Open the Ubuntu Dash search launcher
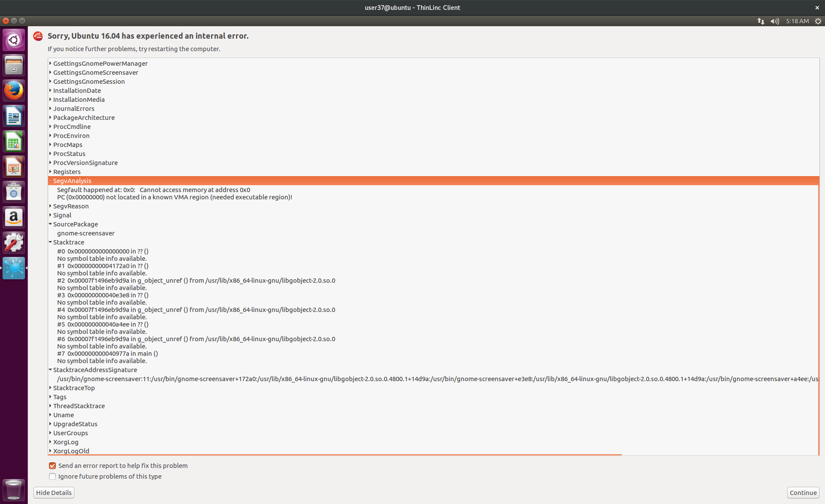Viewport: 825px width, 504px height. point(14,40)
